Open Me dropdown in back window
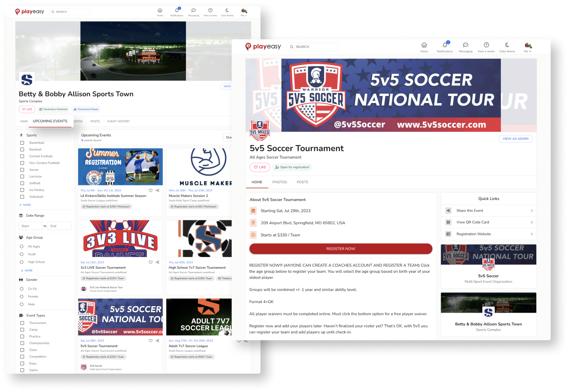Viewport: 569px width, 392px height. (244, 12)
